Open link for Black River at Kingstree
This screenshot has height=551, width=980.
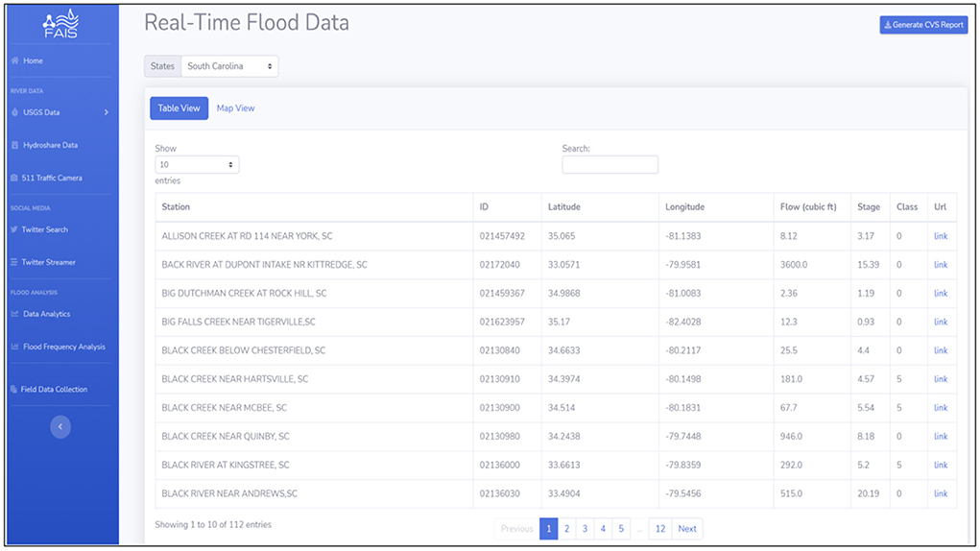tap(941, 466)
